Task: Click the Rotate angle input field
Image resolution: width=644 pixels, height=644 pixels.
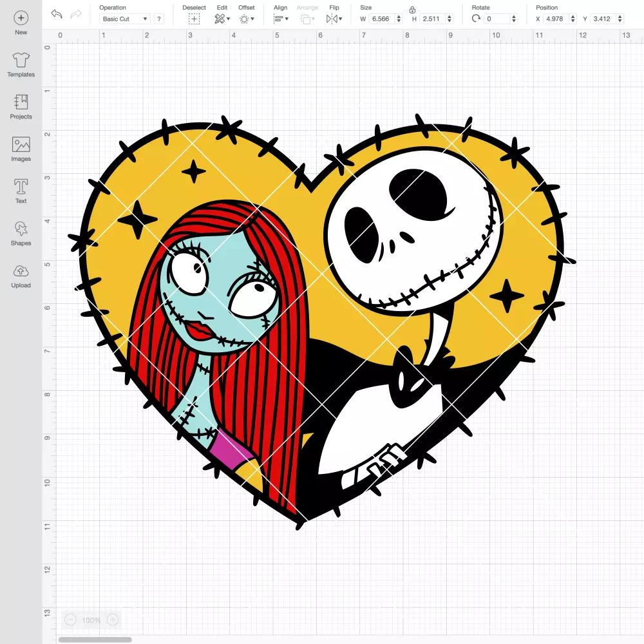Action: (x=497, y=19)
